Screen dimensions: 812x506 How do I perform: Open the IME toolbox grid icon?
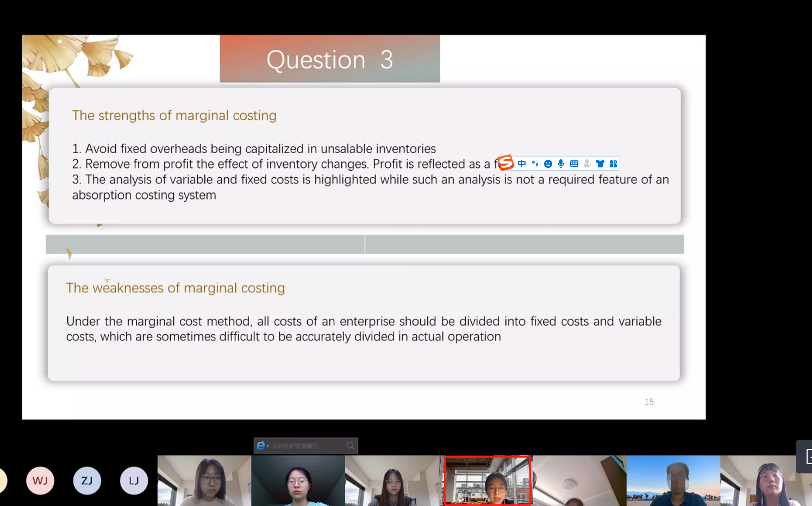click(x=613, y=164)
